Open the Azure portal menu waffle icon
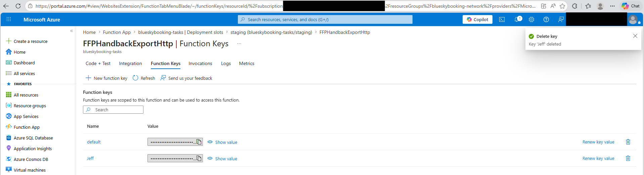The width and height of the screenshot is (644, 175). click(x=9, y=19)
